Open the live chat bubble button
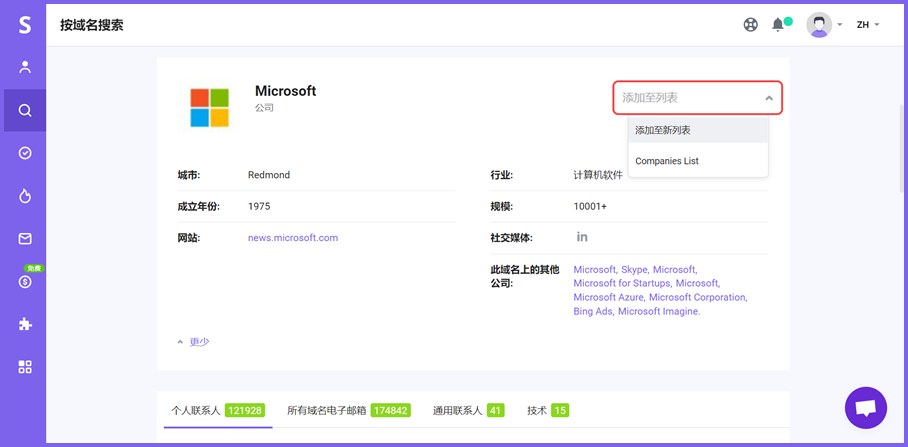 pos(866,408)
